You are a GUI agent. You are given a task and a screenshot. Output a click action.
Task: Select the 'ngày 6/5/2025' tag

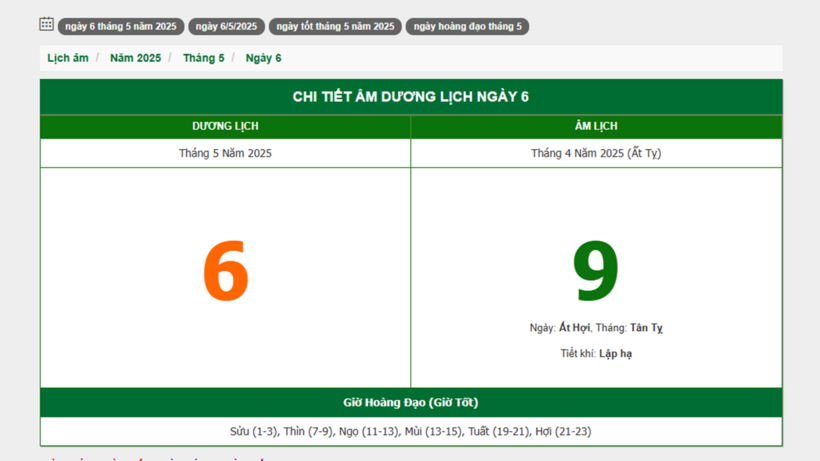click(226, 26)
